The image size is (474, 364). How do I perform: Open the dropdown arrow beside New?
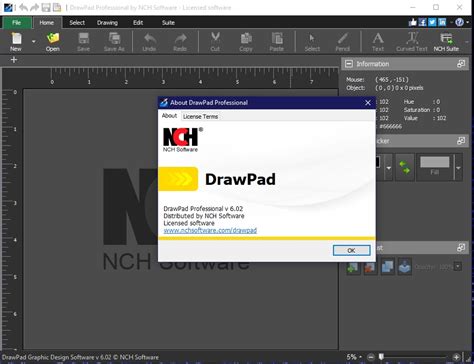point(34,42)
